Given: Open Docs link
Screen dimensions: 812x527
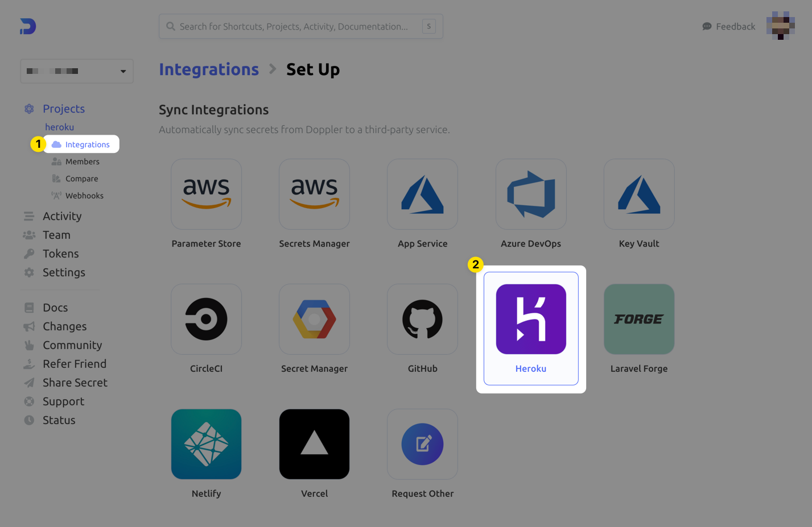Looking at the screenshot, I should coord(55,308).
